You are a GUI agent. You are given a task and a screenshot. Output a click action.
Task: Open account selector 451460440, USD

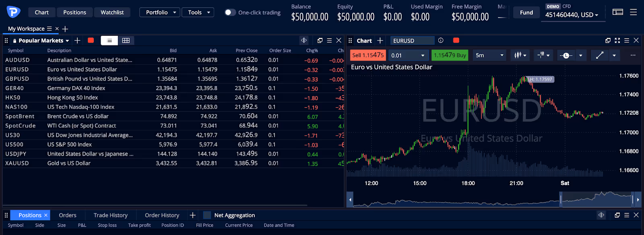click(572, 15)
